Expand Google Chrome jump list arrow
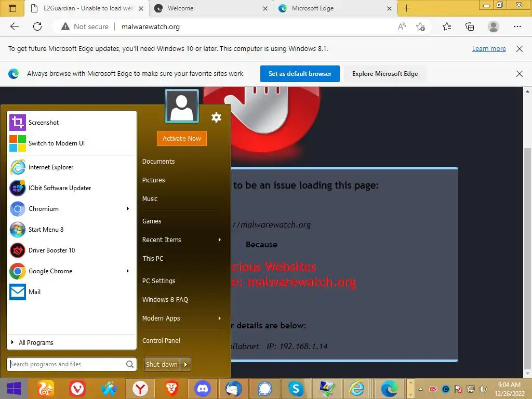 coord(128,271)
